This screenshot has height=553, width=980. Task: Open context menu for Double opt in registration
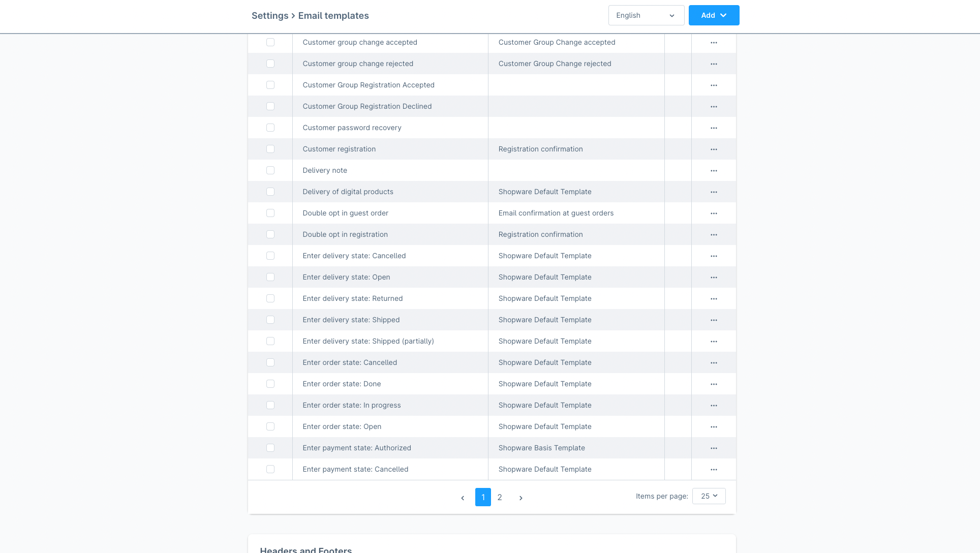click(714, 234)
